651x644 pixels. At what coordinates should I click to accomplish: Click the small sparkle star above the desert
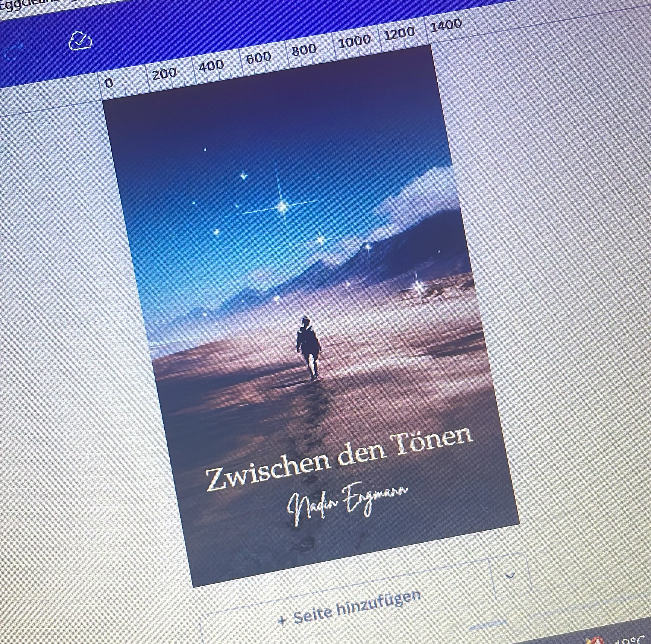[x=418, y=287]
